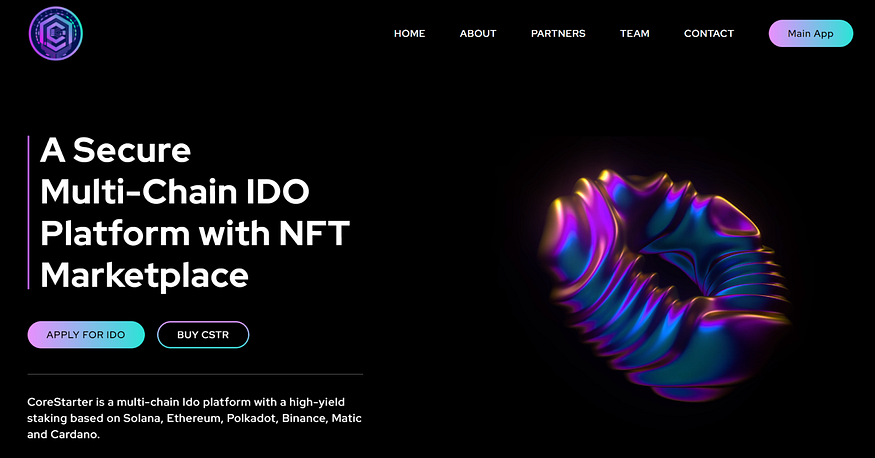
Task: Click the "A Secure" headline line
Action: click(116, 150)
